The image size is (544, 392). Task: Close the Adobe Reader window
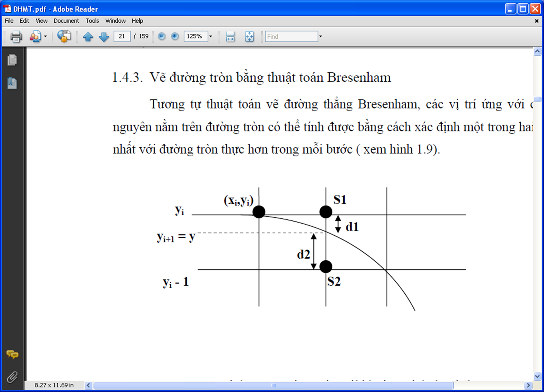(535, 9)
